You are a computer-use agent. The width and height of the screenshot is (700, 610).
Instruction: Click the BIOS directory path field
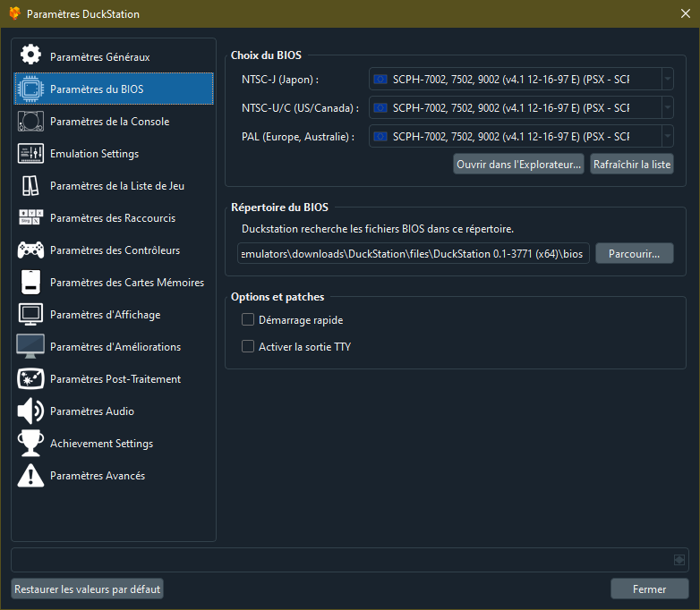(413, 254)
